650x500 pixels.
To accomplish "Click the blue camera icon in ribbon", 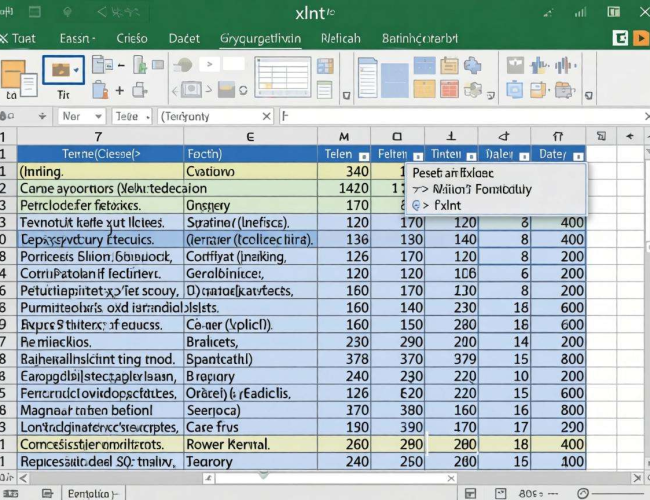I will click(514, 90).
